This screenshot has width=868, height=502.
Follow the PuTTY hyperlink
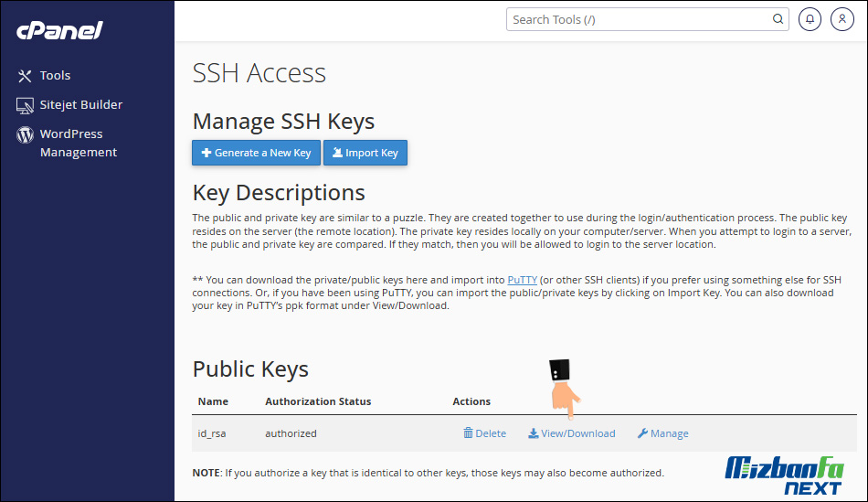click(522, 280)
